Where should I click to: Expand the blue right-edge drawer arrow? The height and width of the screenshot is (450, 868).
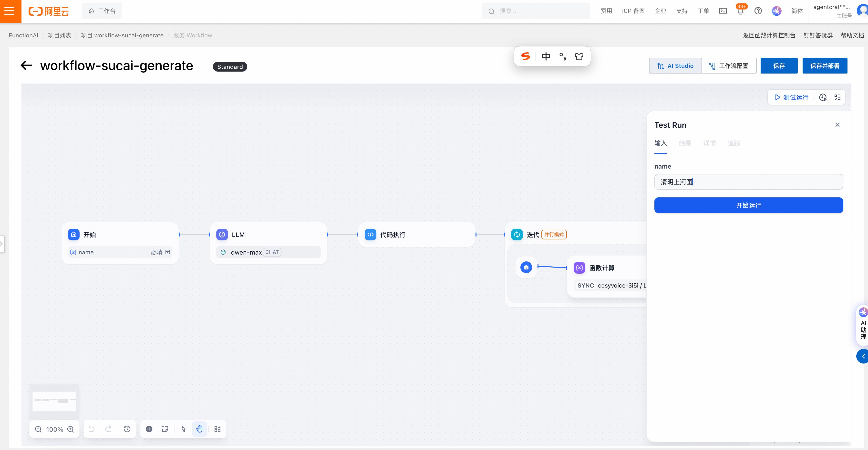click(863, 356)
